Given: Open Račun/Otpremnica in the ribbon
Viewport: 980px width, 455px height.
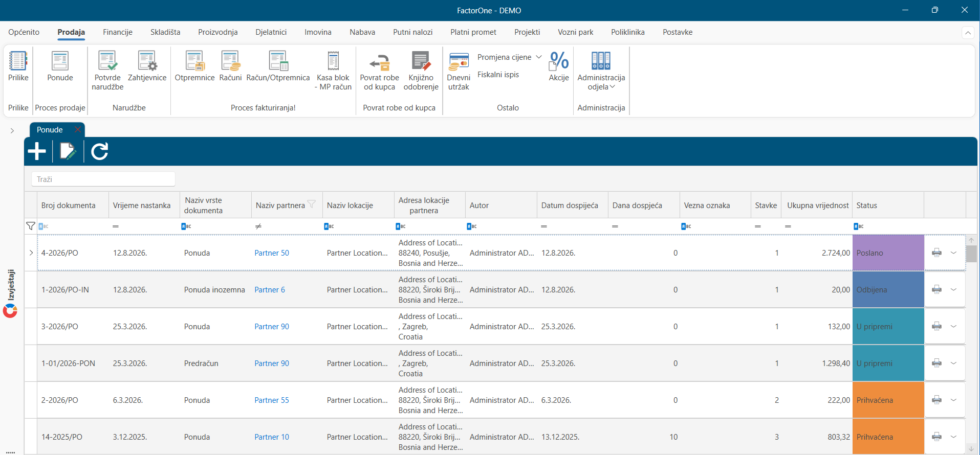Looking at the screenshot, I should coord(278,66).
